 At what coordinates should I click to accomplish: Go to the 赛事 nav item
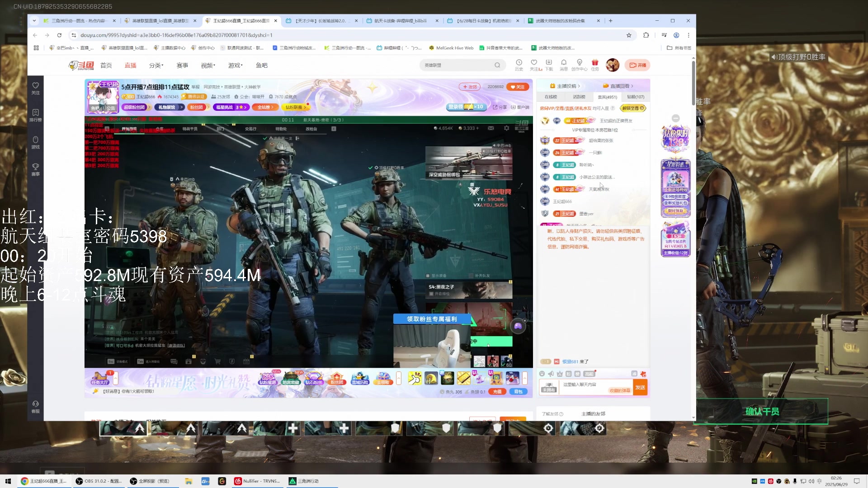(x=182, y=65)
